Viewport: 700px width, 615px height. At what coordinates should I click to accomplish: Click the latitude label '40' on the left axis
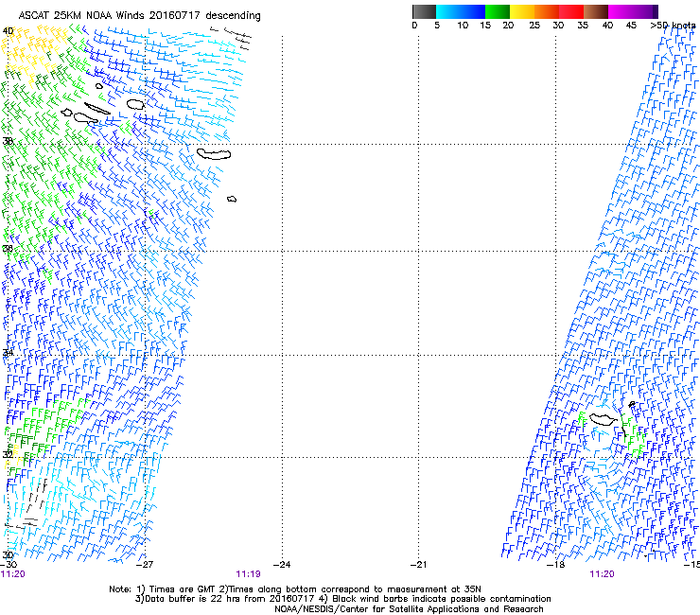point(8,31)
